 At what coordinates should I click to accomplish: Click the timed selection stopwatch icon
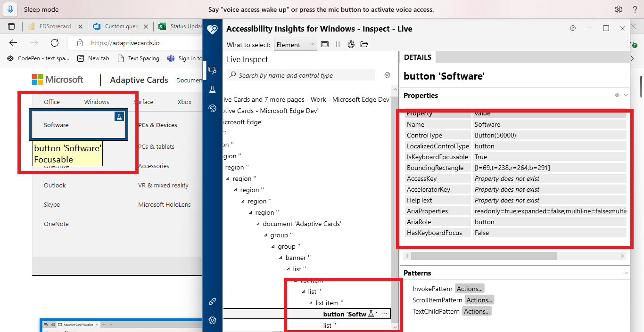(x=351, y=44)
